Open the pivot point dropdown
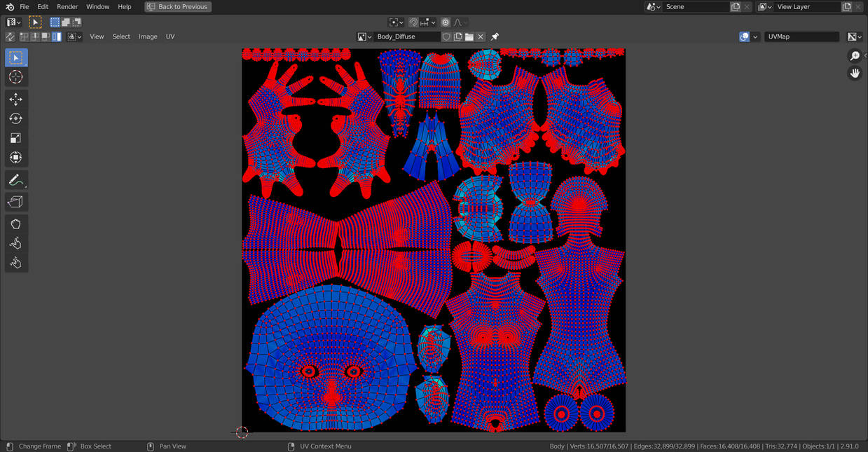 tap(397, 22)
